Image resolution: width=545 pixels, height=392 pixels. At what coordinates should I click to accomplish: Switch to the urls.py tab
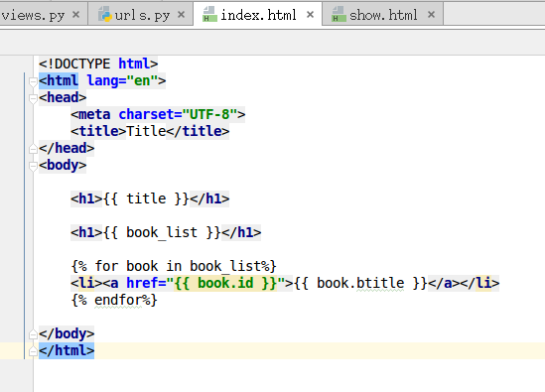click(142, 15)
